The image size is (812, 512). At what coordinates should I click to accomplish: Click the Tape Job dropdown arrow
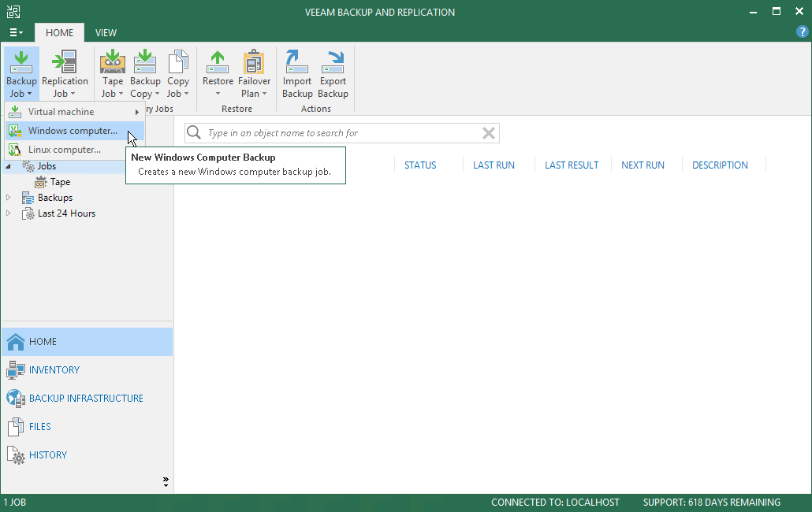click(121, 94)
